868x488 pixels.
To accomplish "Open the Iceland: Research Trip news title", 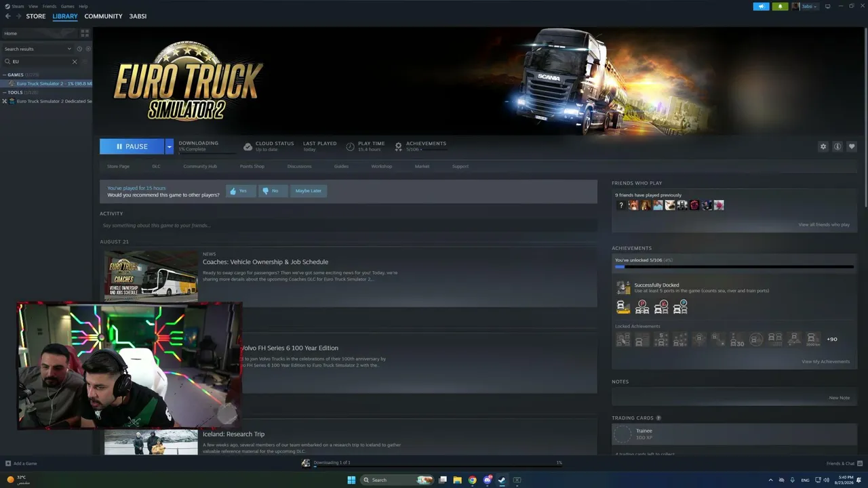I will point(233,434).
